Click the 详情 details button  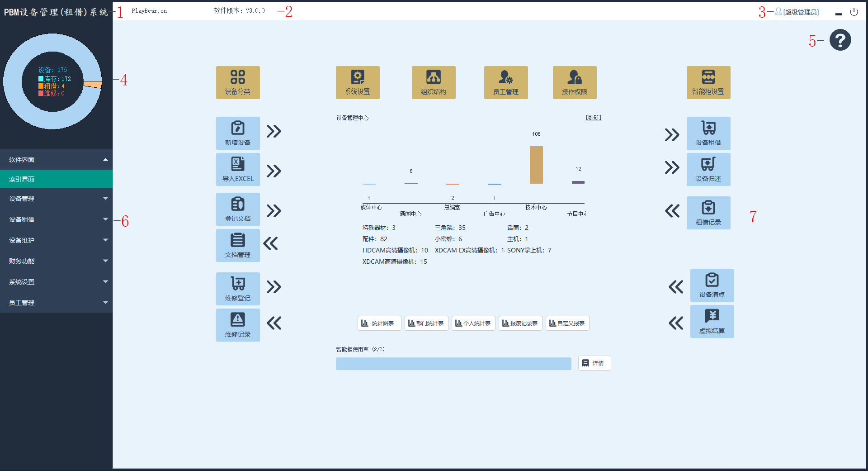point(594,363)
